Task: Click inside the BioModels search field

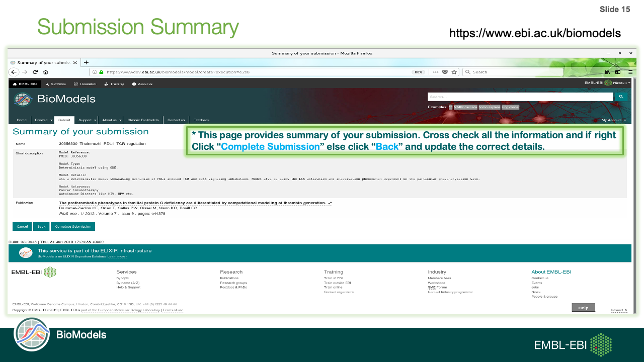Action: click(520, 97)
